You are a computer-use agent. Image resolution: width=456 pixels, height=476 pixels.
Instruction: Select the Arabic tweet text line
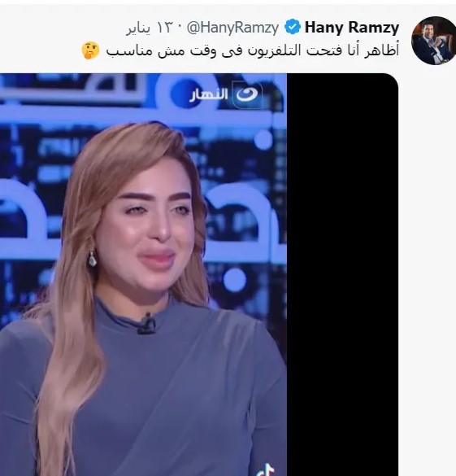coord(253,50)
